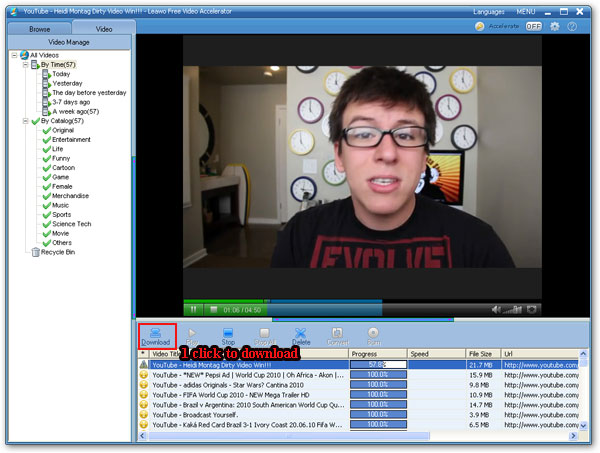Select the Kaká Red Card row
The image size is (600, 453).
click(x=359, y=425)
